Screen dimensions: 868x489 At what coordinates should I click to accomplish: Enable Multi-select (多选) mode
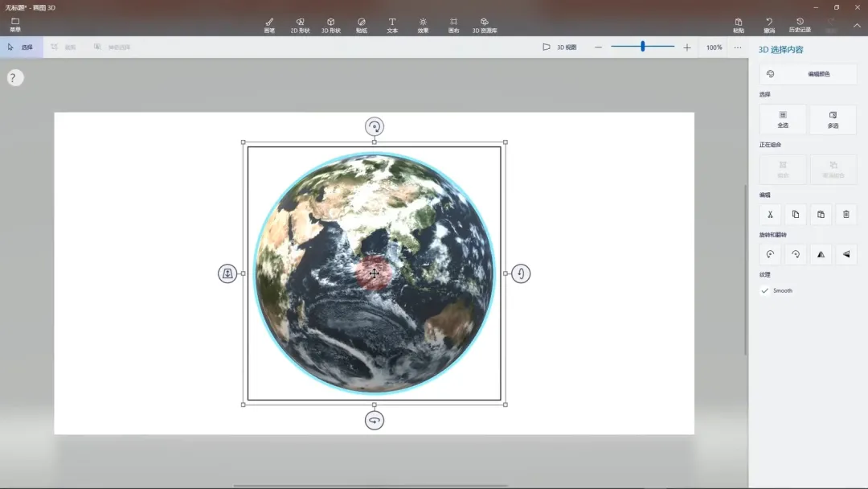pos(833,119)
